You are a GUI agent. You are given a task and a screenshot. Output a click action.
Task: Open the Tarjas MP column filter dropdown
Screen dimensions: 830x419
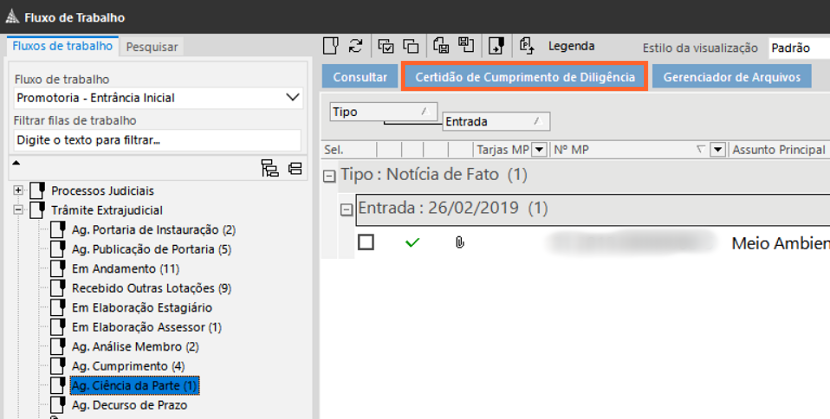(x=539, y=150)
